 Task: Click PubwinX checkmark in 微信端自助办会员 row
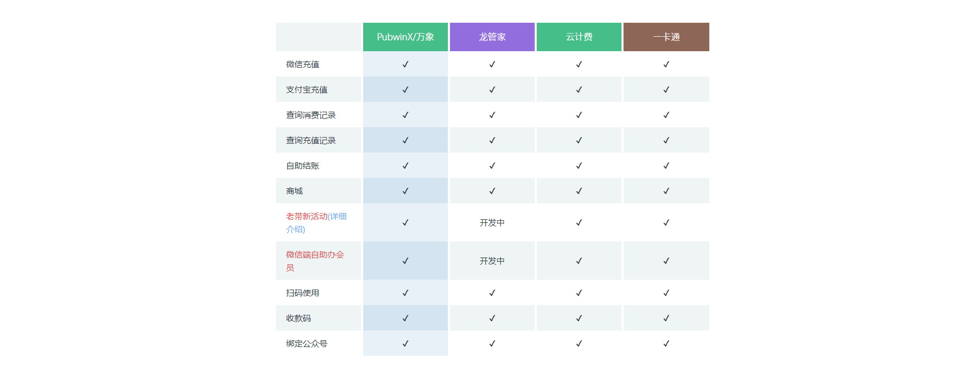(406, 261)
